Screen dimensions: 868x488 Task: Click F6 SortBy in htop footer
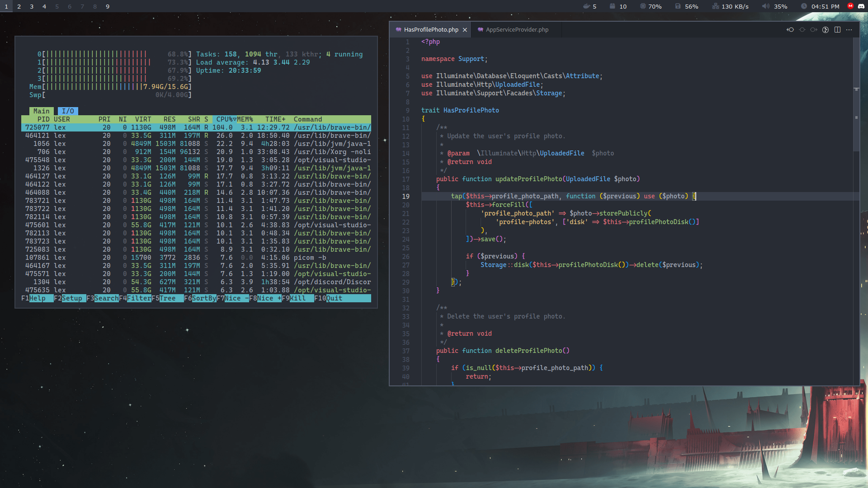(x=204, y=298)
